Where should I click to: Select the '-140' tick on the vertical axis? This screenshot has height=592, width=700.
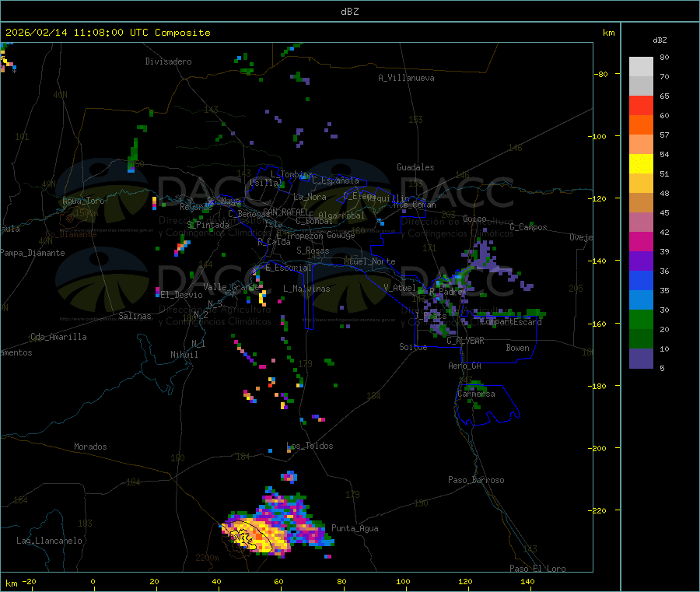click(597, 261)
